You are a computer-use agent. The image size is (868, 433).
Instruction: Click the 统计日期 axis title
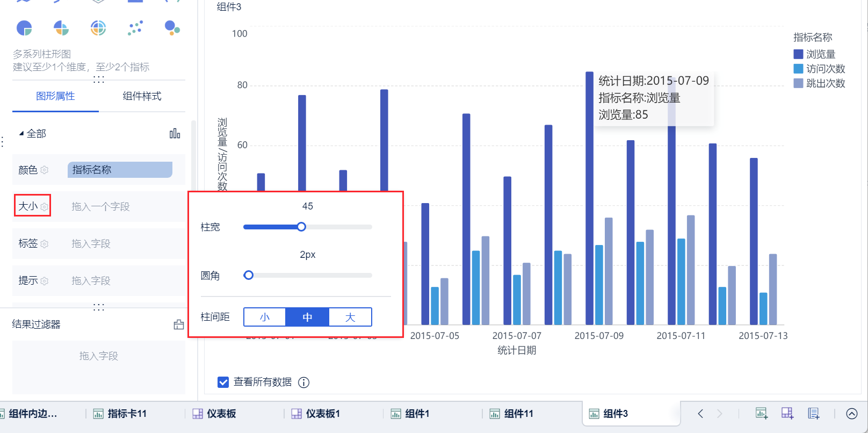(517, 350)
